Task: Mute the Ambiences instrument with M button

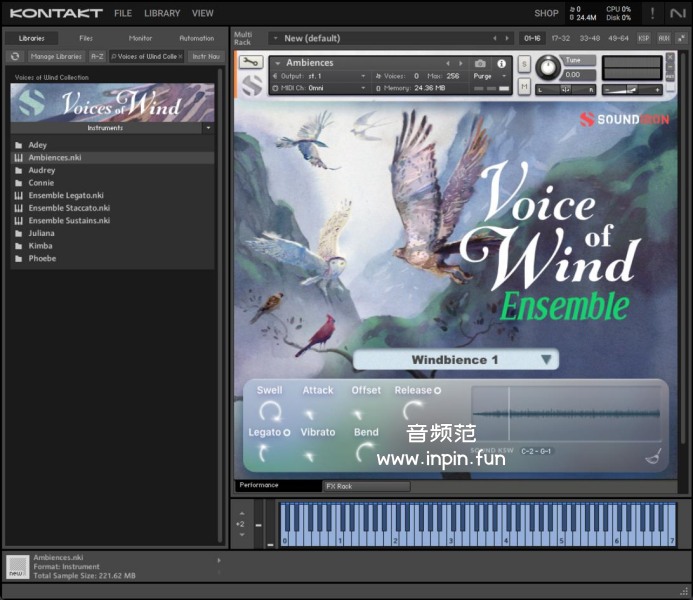Action: [x=524, y=86]
